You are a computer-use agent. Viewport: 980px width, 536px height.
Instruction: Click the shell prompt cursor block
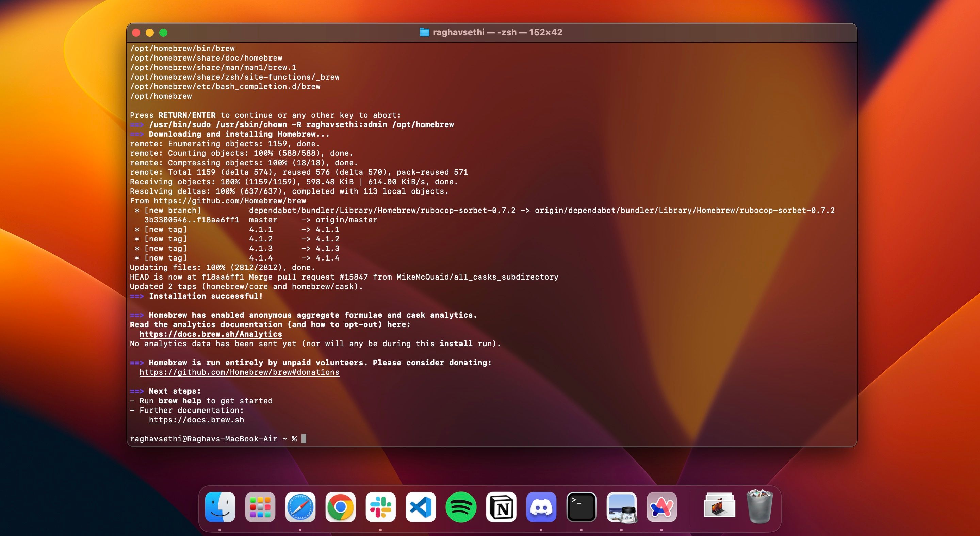pos(303,439)
